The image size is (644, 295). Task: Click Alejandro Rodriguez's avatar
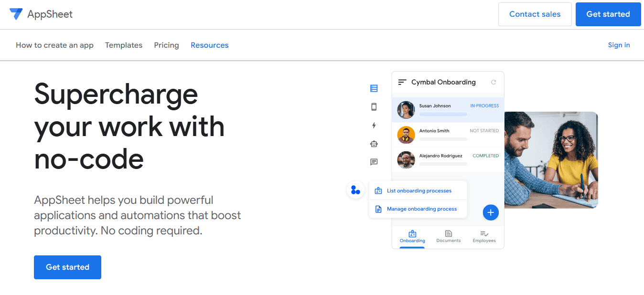click(x=406, y=160)
